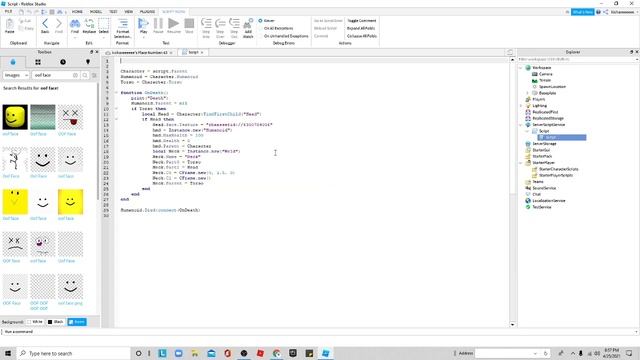
Task: Click the Stop test button
Action: (x=189, y=26)
